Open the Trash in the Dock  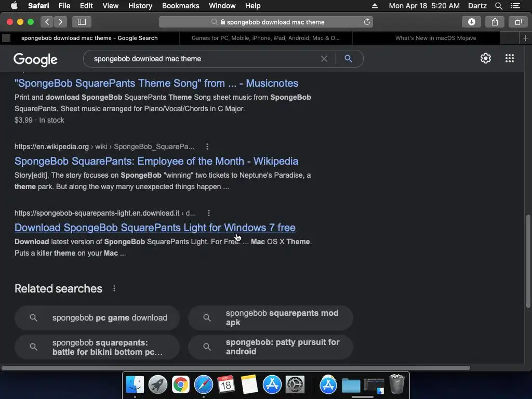396,384
